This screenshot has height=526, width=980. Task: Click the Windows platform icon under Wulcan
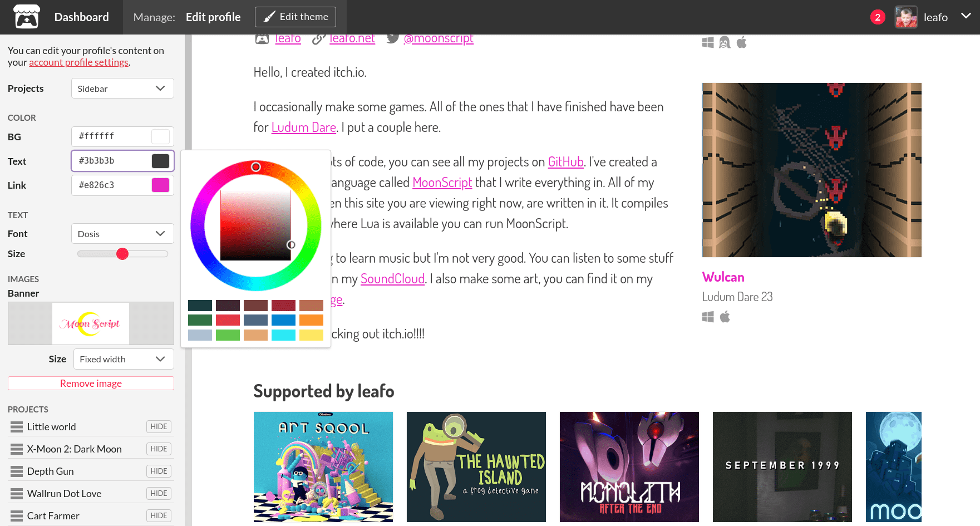(708, 317)
